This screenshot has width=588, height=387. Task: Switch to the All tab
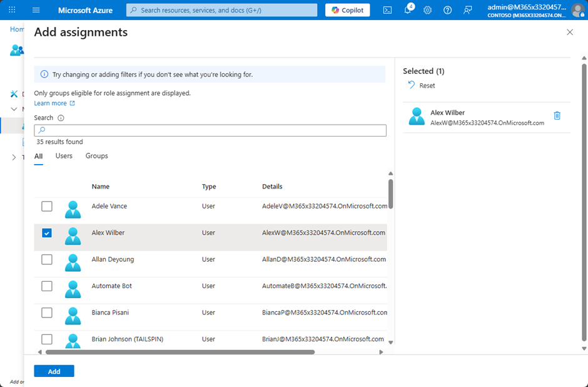[38, 157]
